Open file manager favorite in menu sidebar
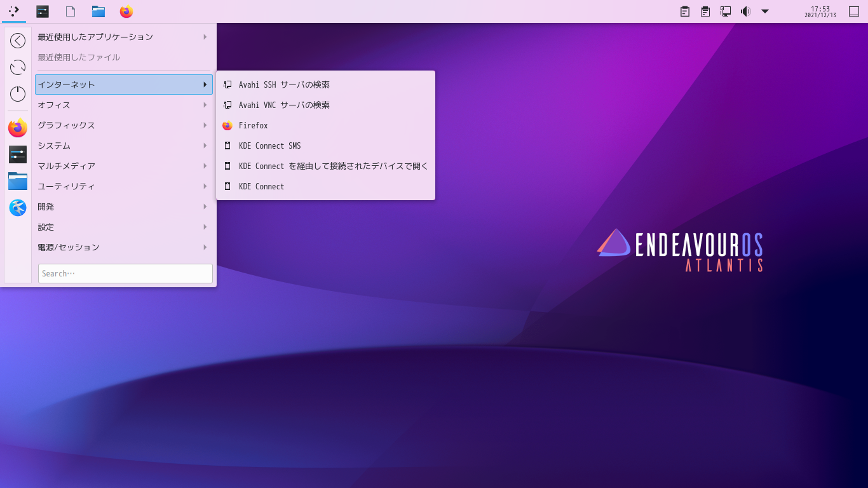The image size is (868, 488). [18, 181]
